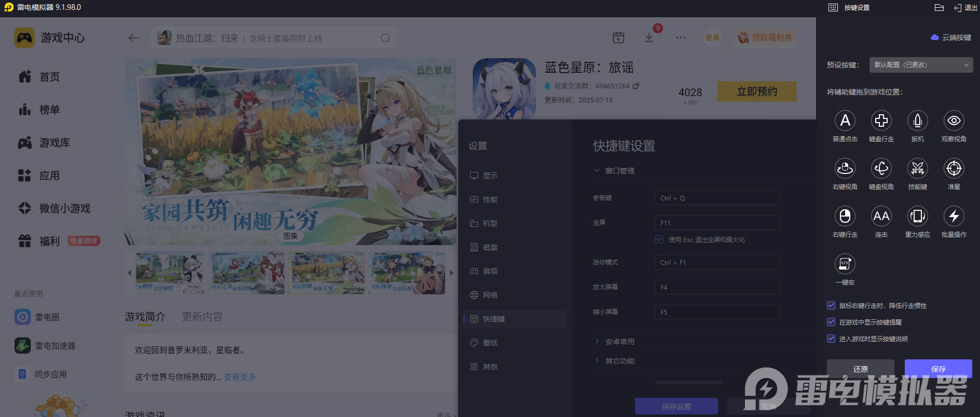Click the 老板键 shortcut field Ctrl + Q
The width and height of the screenshot is (980, 417).
[717, 198]
